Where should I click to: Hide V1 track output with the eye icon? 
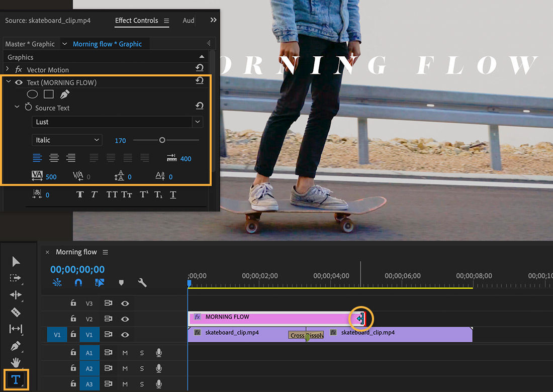tap(125, 335)
